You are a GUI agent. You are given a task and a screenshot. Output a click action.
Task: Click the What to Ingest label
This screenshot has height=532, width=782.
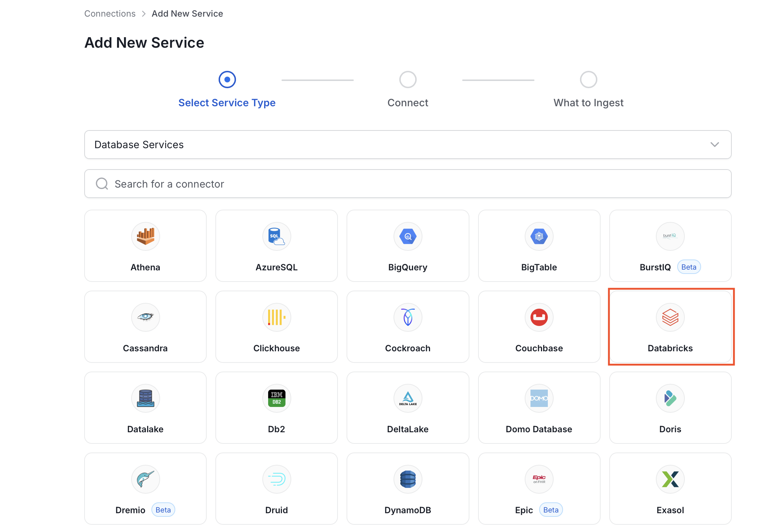point(588,103)
